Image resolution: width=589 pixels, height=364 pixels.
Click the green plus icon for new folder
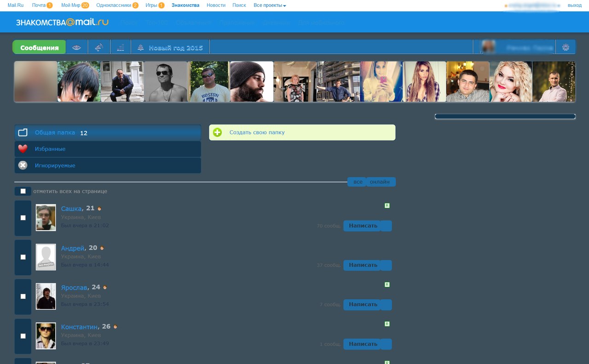218,132
